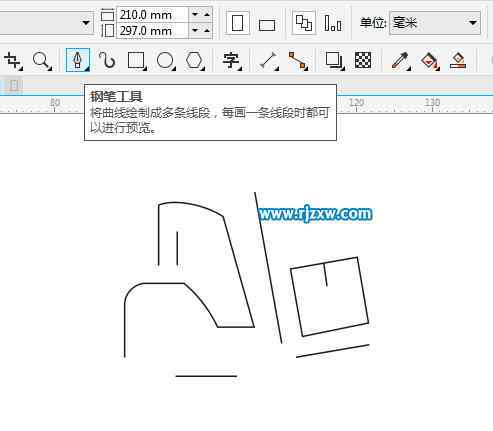Select the Artistic Media curve tool
Image resolution: width=493 pixels, height=431 pixels.
pos(107,61)
